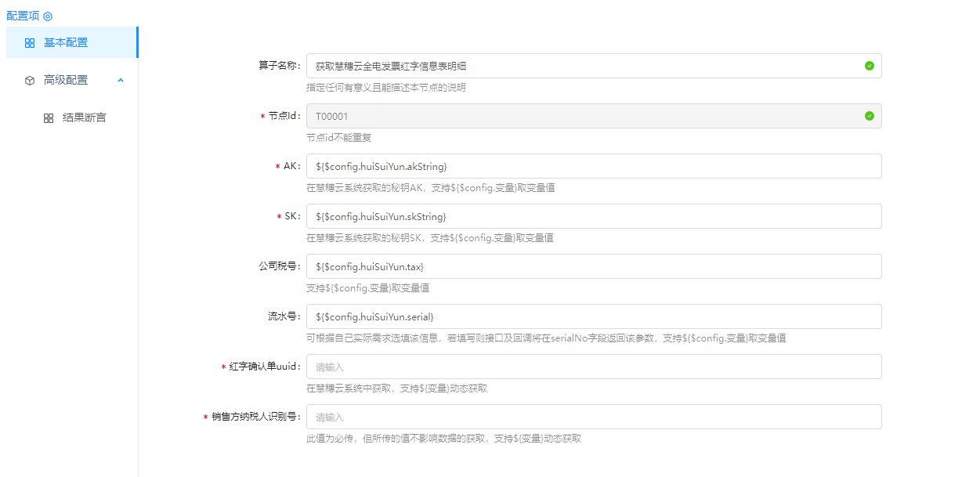
Task: Select the 结果断言 submenu item
Action: click(x=71, y=117)
